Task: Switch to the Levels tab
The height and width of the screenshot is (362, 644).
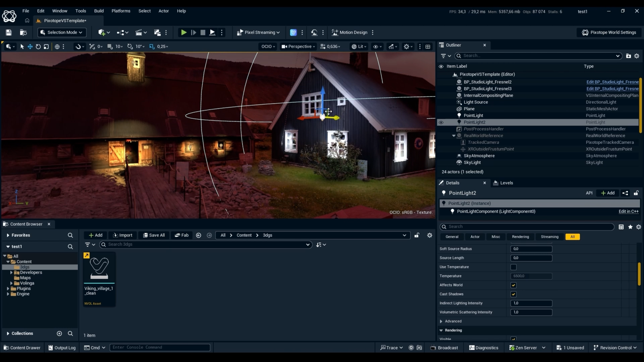Action: coord(503,183)
